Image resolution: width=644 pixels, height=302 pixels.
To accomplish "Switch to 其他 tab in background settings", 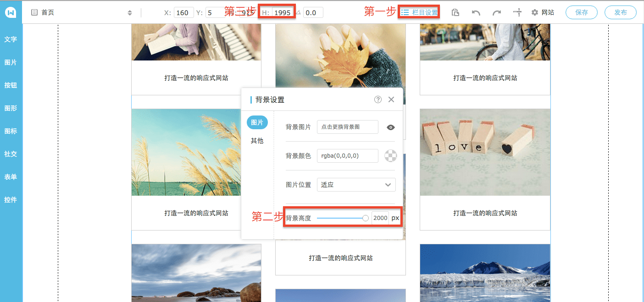I will [x=257, y=141].
